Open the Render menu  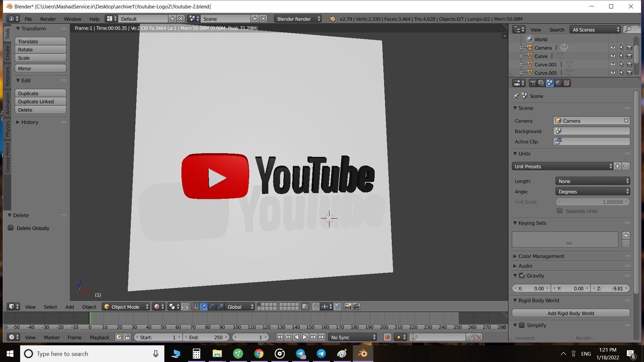(x=48, y=19)
